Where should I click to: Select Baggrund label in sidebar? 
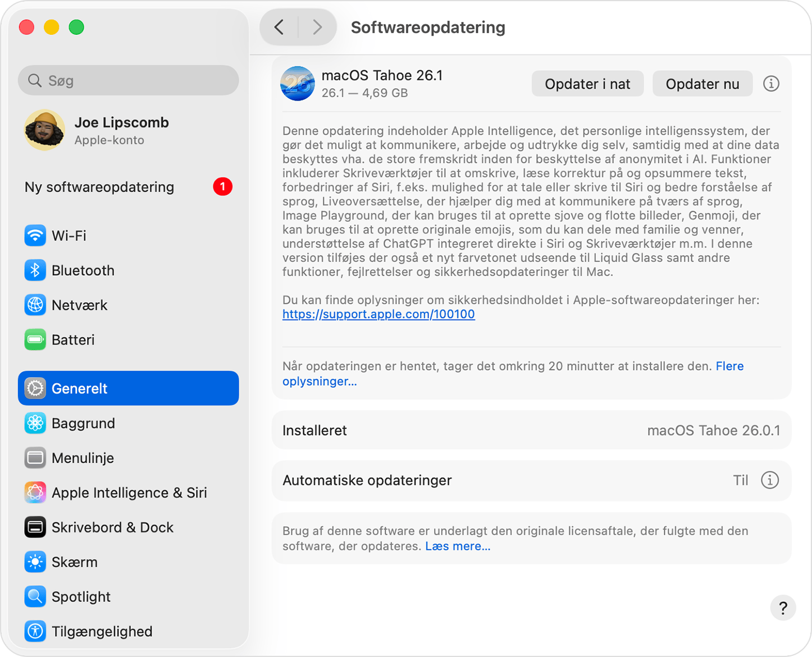click(83, 423)
